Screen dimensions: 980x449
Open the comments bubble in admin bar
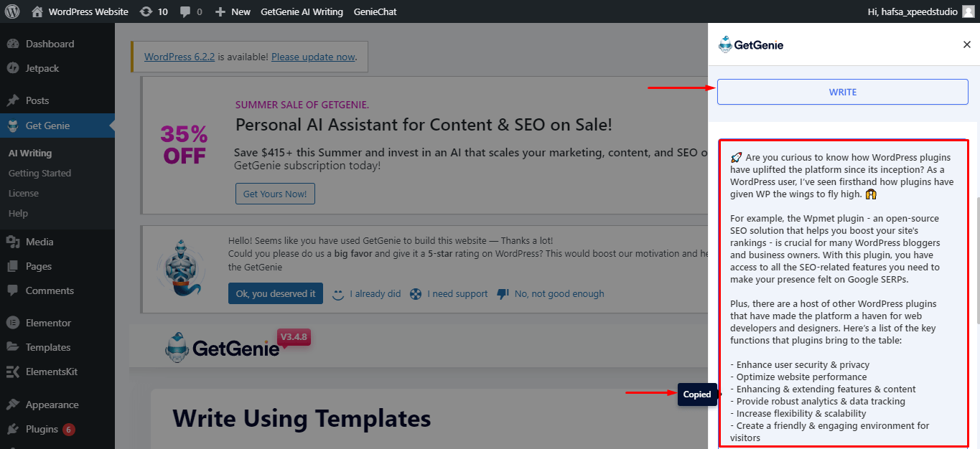click(185, 12)
